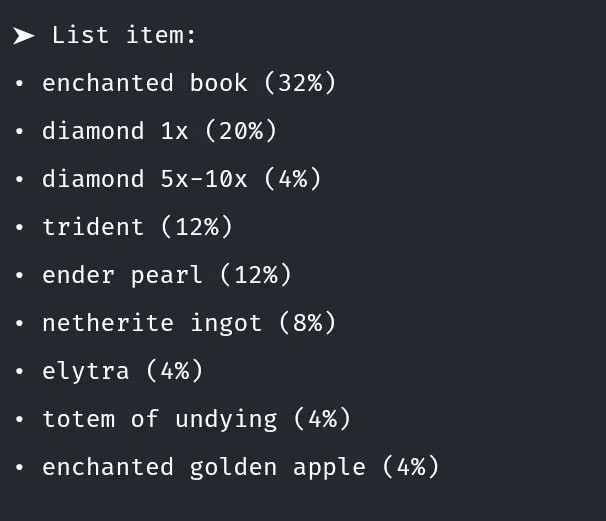The width and height of the screenshot is (606, 521).
Task: Select the elytra (4%) entry
Action: point(122,371)
